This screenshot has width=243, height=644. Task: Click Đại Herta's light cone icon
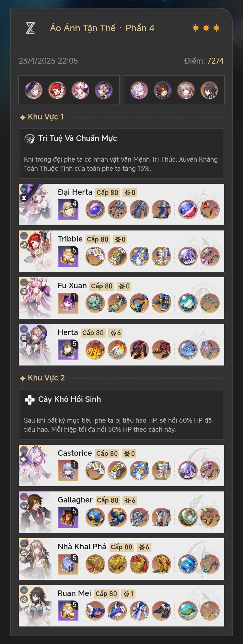pyautogui.click(x=68, y=210)
